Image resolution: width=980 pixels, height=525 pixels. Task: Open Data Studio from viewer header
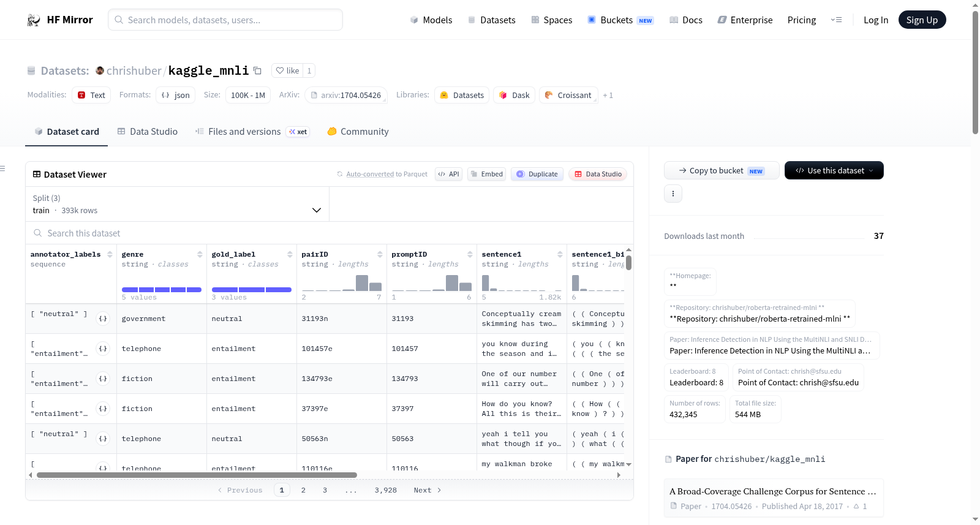[598, 174]
